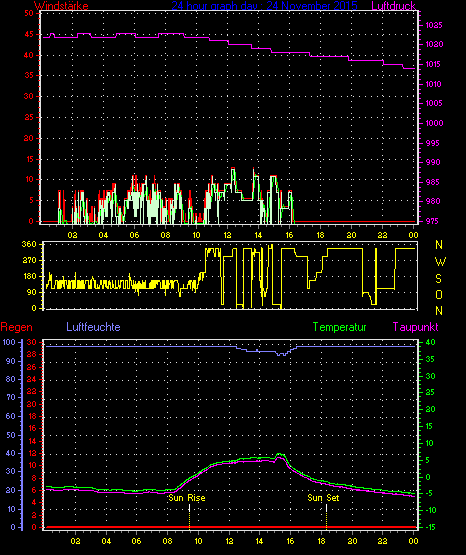Click the 985 pressure axis value
The width and height of the screenshot is (466, 555).
pyautogui.click(x=433, y=182)
